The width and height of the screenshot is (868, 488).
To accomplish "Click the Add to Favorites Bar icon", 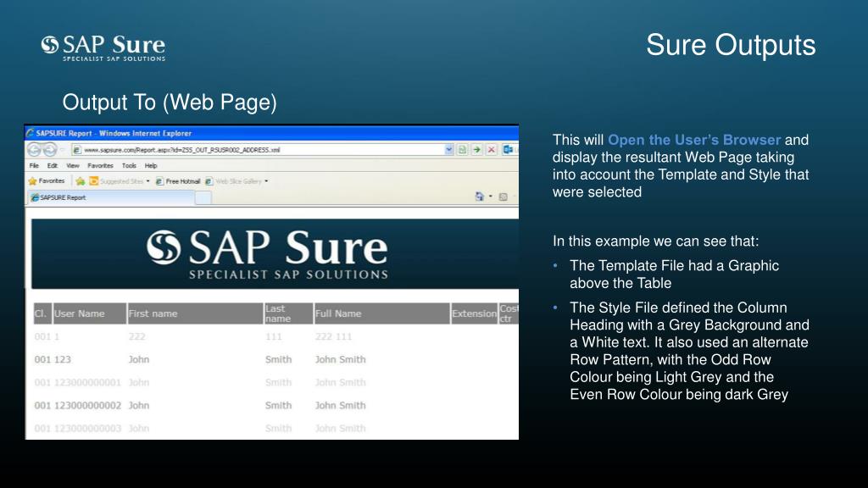I will pos(81,181).
